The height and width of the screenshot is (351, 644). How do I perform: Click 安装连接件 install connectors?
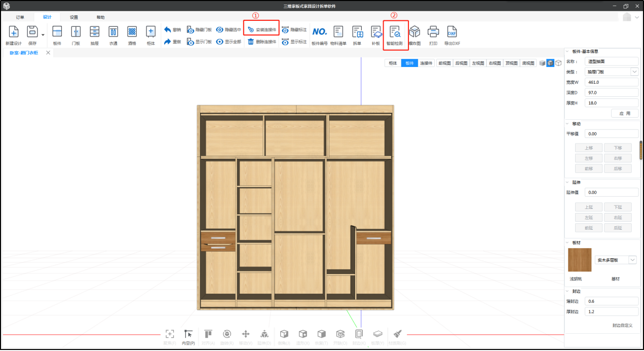pyautogui.click(x=261, y=30)
